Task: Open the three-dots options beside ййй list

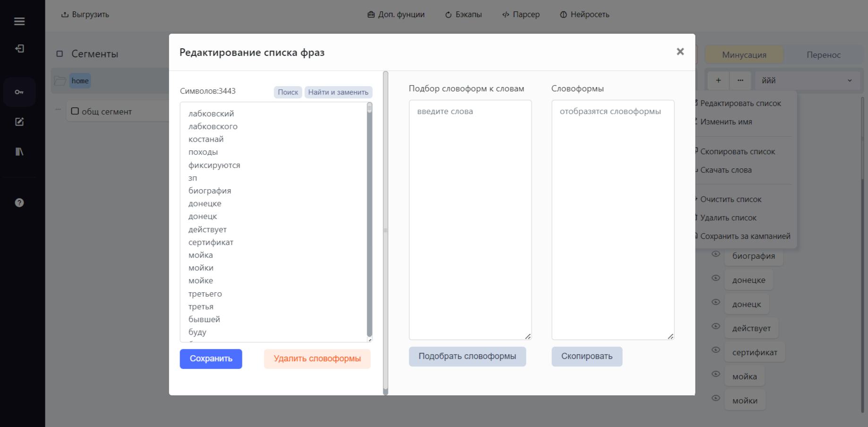Action: point(740,80)
